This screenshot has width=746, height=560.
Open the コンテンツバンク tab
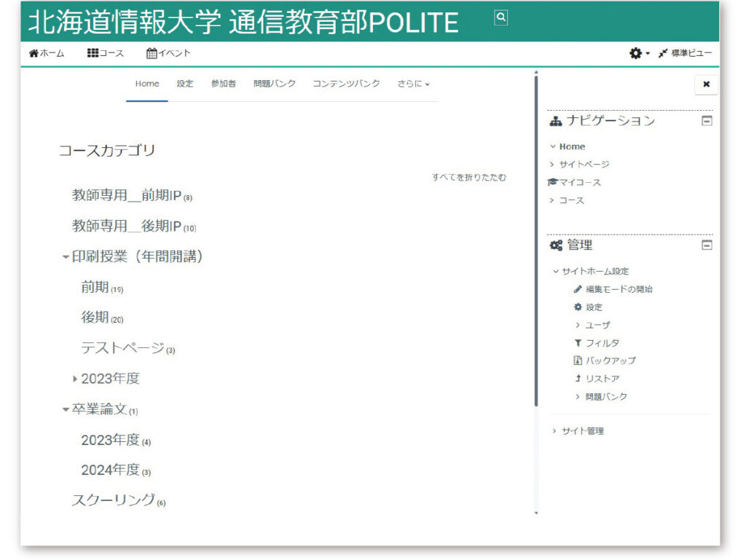(x=346, y=84)
